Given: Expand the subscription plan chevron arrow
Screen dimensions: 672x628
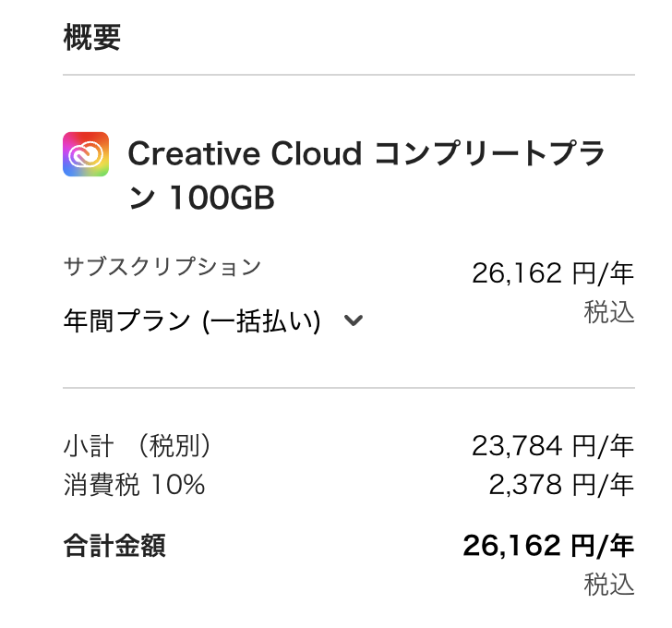Looking at the screenshot, I should pos(353,321).
